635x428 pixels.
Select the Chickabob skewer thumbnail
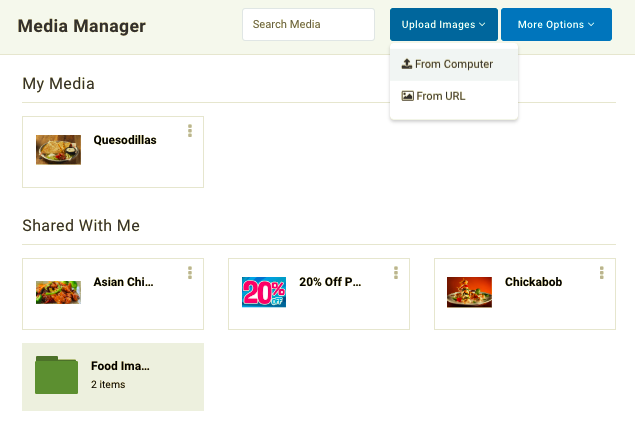469,292
